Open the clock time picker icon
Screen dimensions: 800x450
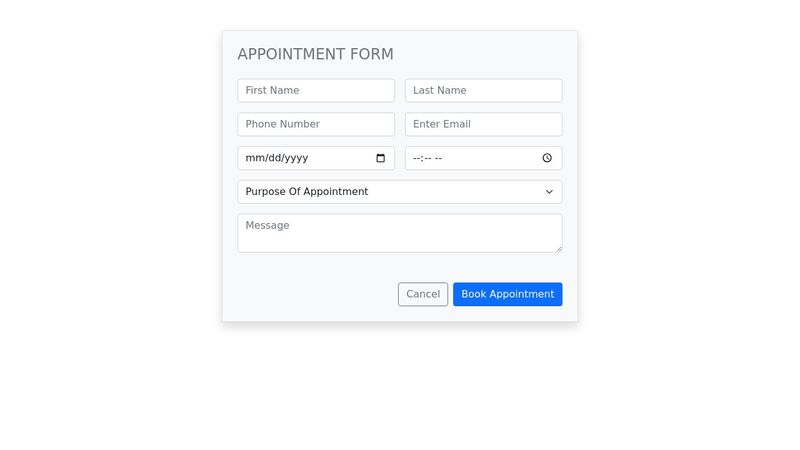[547, 158]
